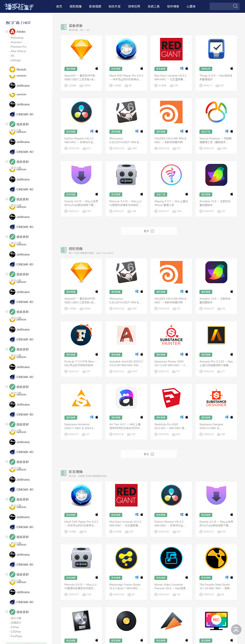Image resolution: width=245 pixels, height=644 pixels.
Task: Open the Logic Pro style metallic icon card
Action: pyautogui.click(x=81, y=621)
